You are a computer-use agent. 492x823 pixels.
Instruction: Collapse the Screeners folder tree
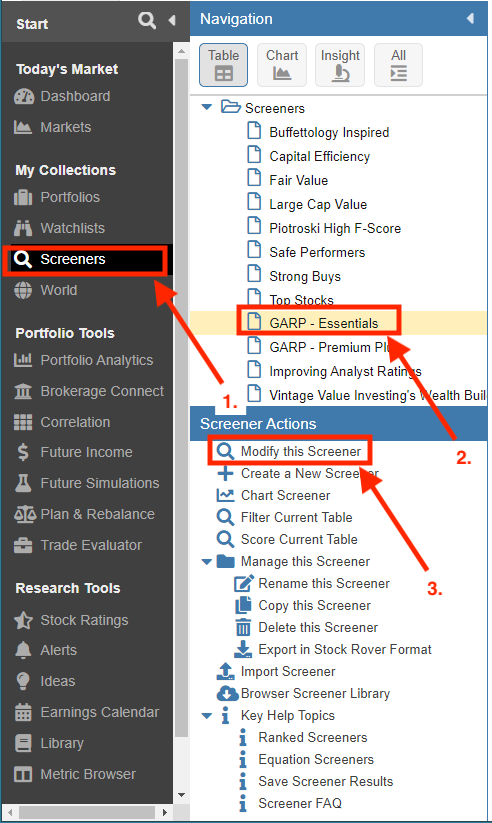(x=207, y=107)
